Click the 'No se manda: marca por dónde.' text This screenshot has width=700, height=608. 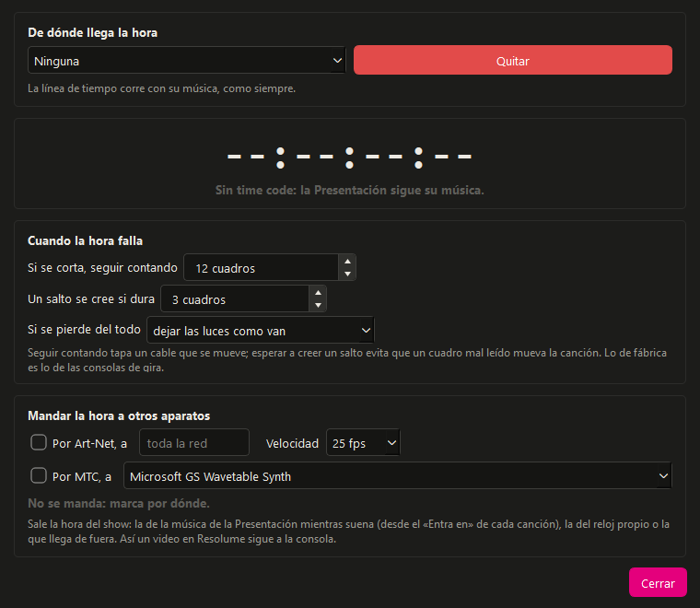point(119,504)
